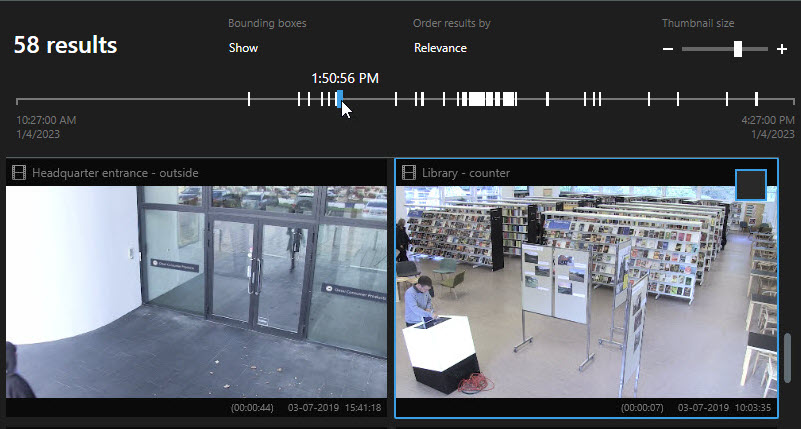Screen dimensions: 801x429
Task: Click the film icon beside Library - counter
Action: click(x=408, y=173)
